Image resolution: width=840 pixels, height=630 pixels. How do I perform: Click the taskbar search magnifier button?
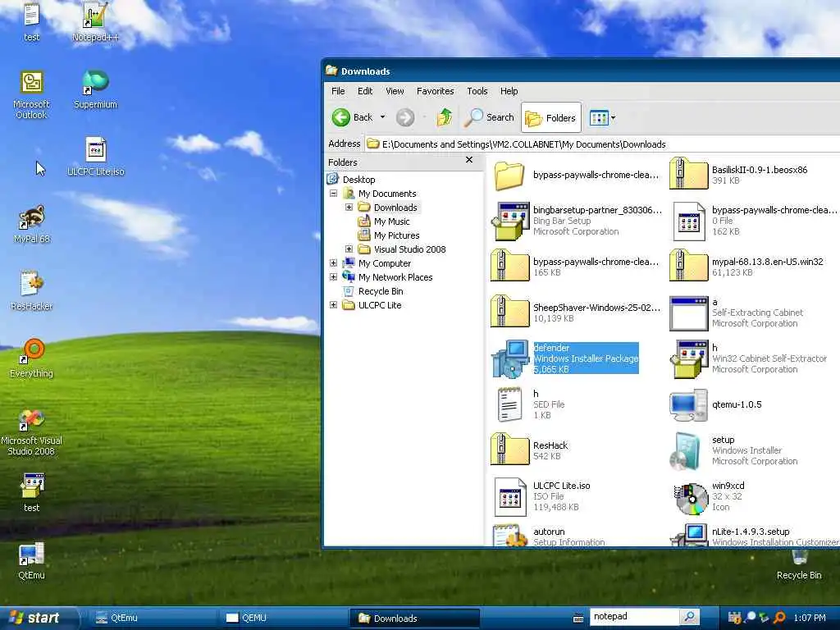pos(689,617)
